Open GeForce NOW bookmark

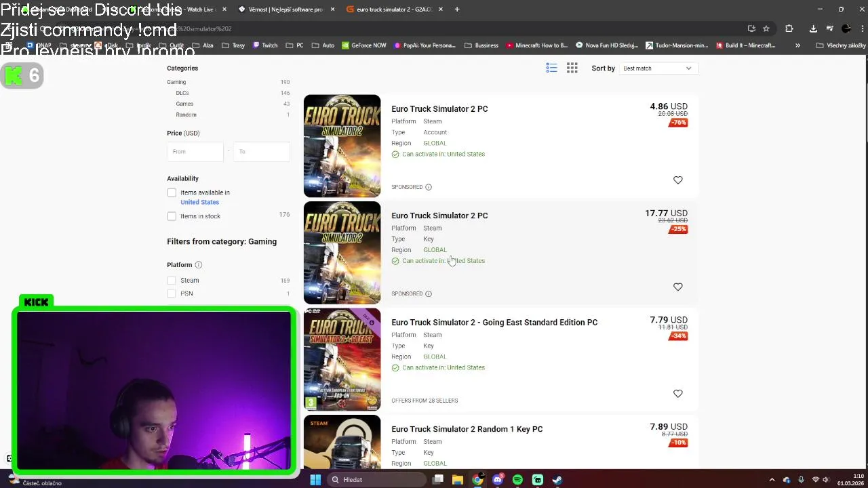[364, 45]
